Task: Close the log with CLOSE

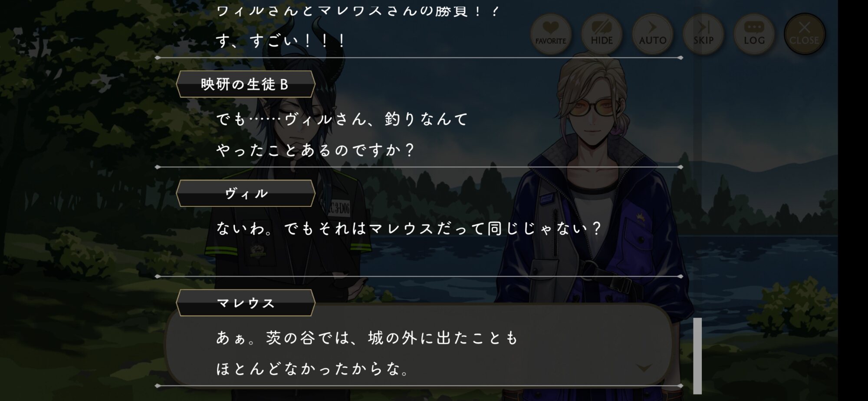Action: pos(804,34)
